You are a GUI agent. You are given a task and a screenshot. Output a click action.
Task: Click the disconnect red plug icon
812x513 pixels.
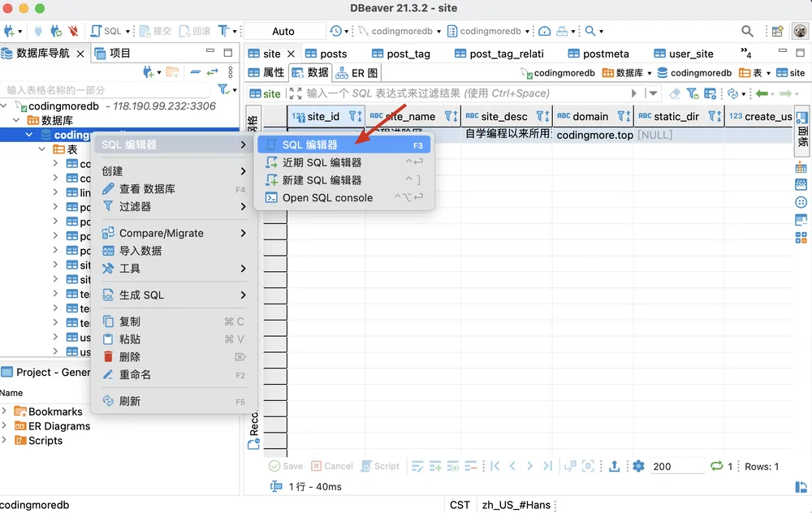pos(73,31)
